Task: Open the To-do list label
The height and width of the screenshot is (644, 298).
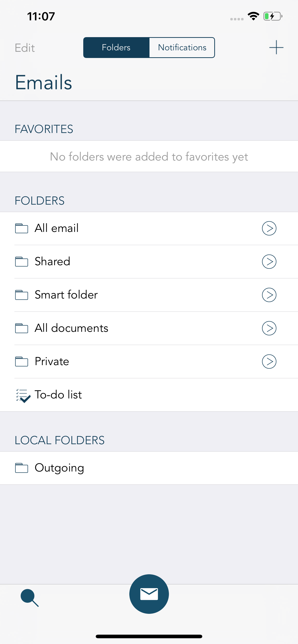Action: click(x=58, y=395)
